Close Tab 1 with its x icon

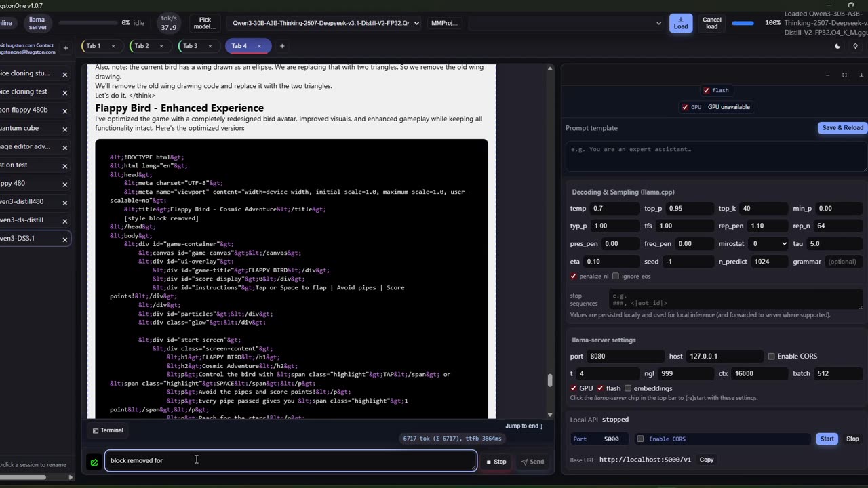(x=113, y=46)
